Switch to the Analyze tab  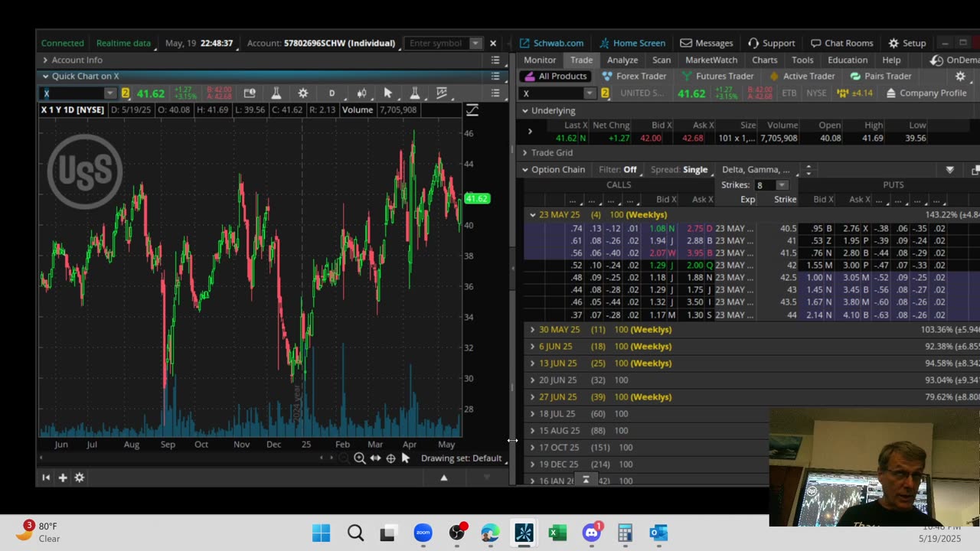click(x=622, y=60)
